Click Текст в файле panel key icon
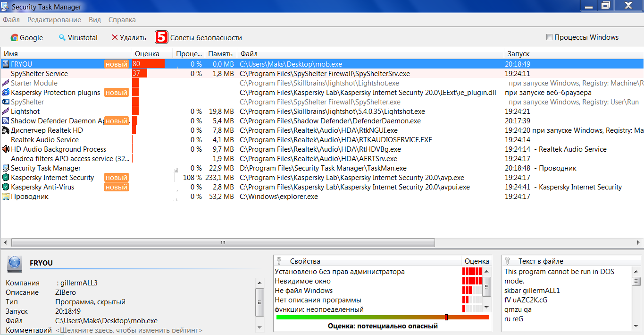 [x=507, y=261]
